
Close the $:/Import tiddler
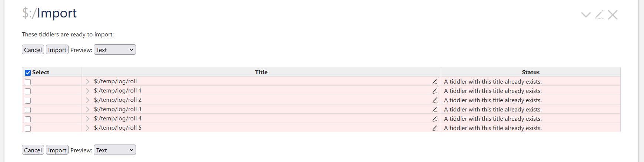point(613,15)
